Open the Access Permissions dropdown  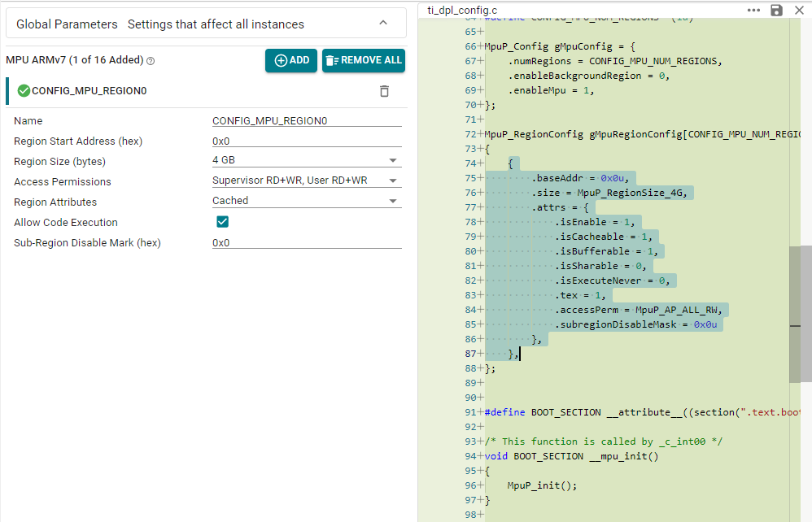(306, 181)
